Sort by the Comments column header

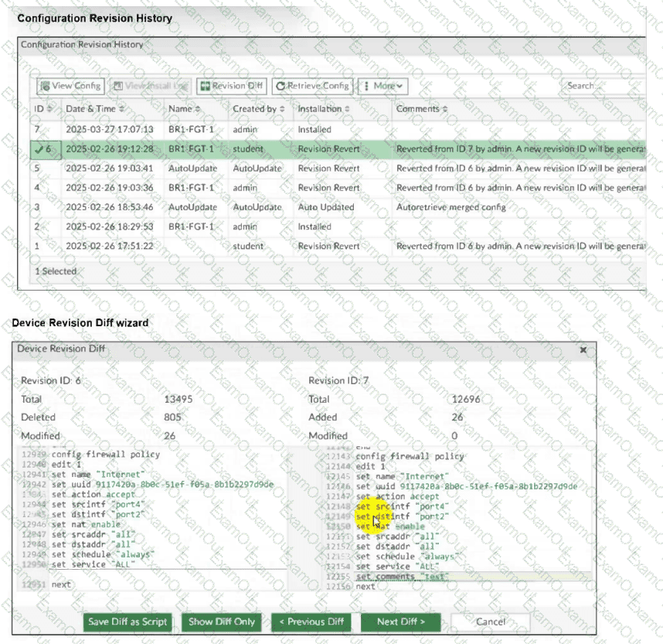[421, 109]
